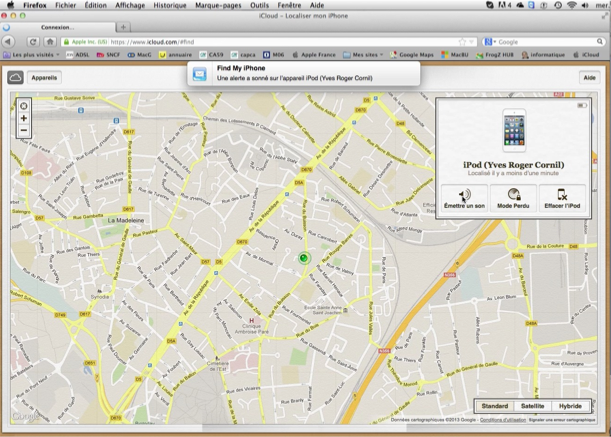Open the MacG bookmark
The width and height of the screenshot is (611, 437).
140,55
